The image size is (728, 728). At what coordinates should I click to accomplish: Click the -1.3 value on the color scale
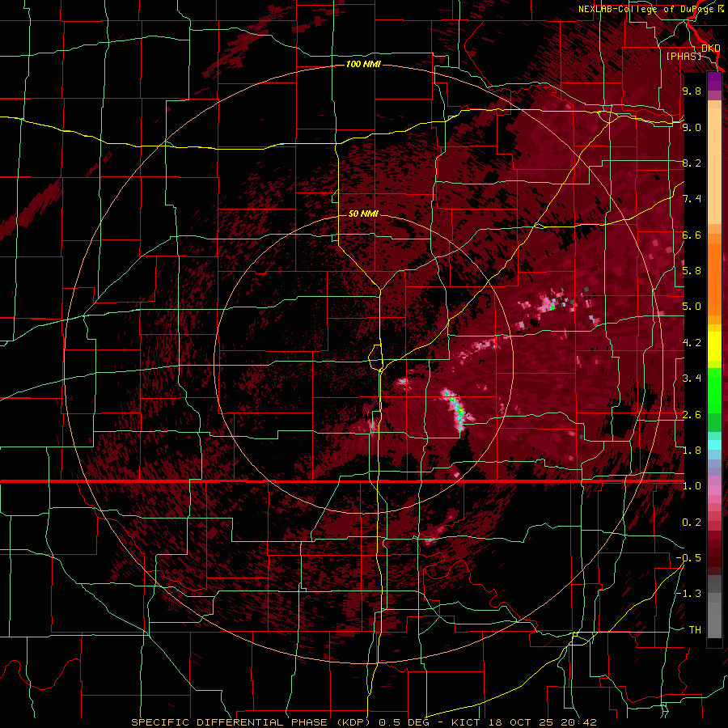pos(688,594)
